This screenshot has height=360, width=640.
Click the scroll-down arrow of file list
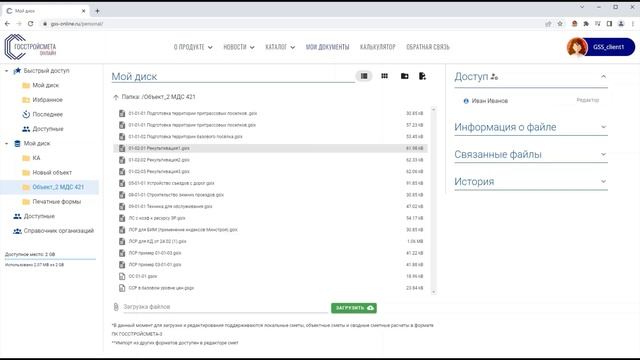click(x=433, y=292)
